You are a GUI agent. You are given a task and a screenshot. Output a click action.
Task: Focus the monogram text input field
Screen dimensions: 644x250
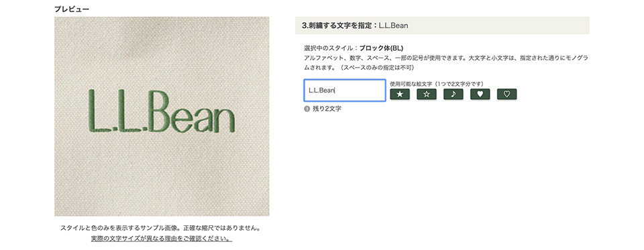click(345, 90)
